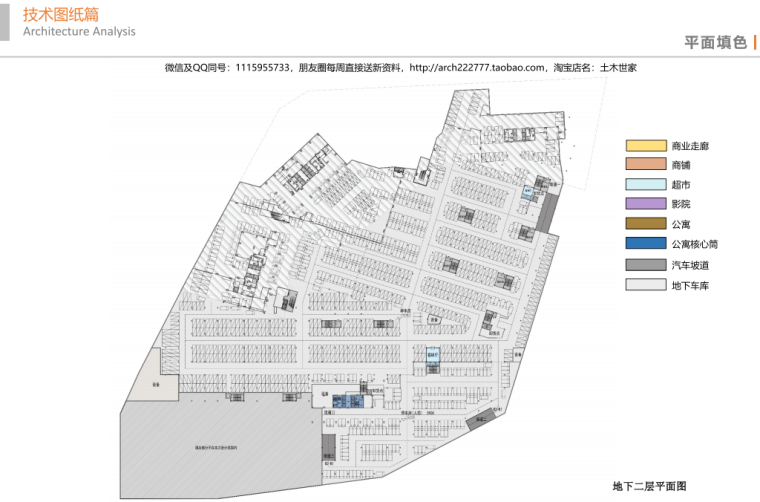Viewport: 760px width, 502px height.
Task: Click the yellow 商业走廊 legend swatch
Action: pos(644,146)
